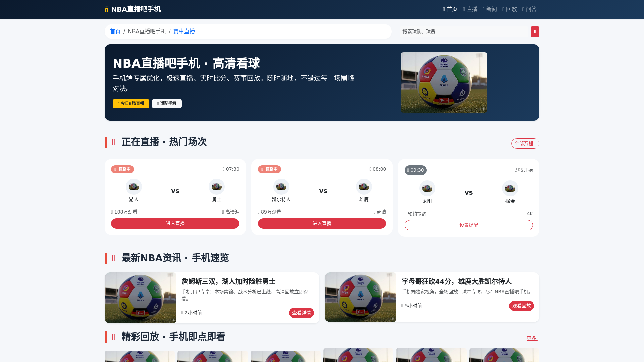Open article 字母哥狂砍44分，雄鹿大胜凯尔特人
The width and height of the screenshot is (644, 362).
[x=457, y=282]
